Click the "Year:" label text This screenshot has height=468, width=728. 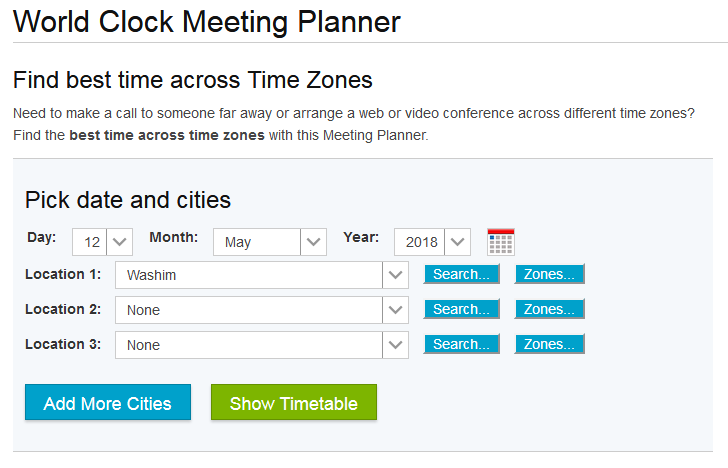point(361,238)
